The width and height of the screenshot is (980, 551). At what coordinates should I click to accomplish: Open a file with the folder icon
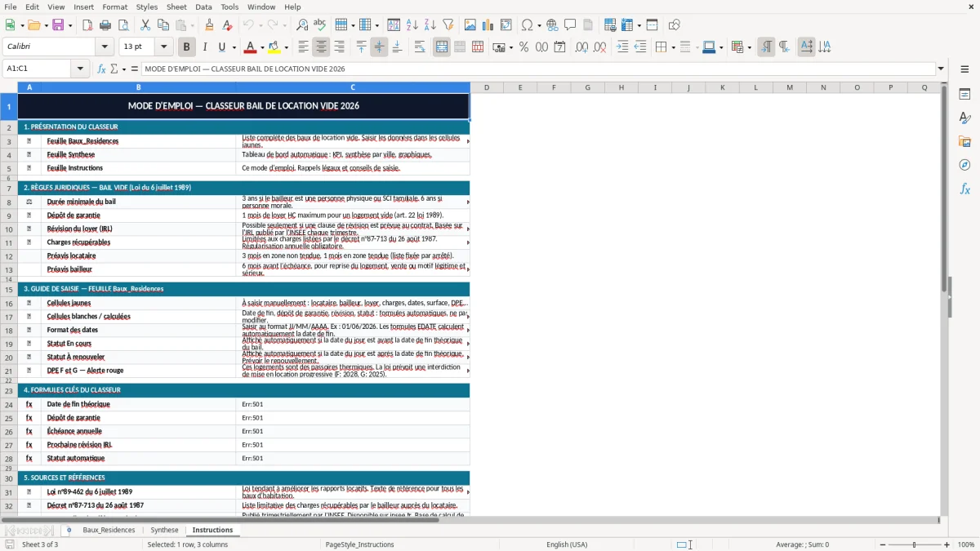(x=35, y=25)
